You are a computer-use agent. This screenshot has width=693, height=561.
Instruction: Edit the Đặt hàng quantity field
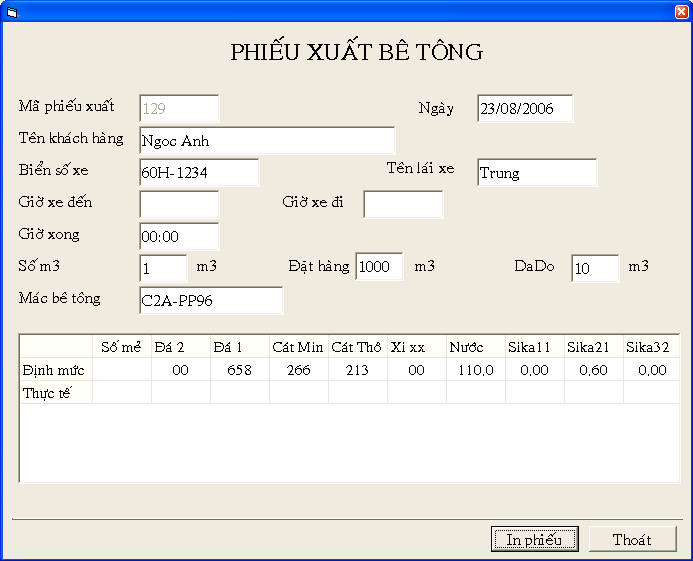(379, 267)
